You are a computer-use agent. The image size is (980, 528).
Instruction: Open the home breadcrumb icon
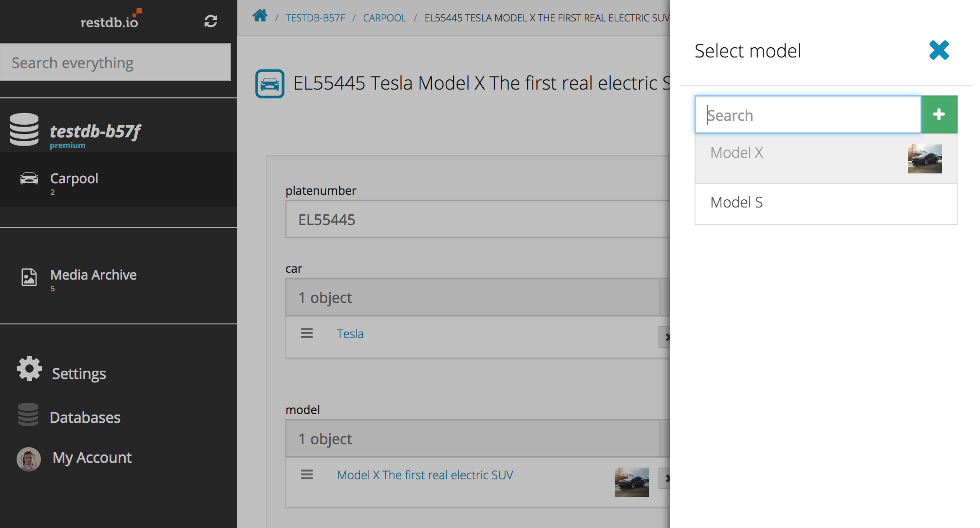[x=260, y=16]
